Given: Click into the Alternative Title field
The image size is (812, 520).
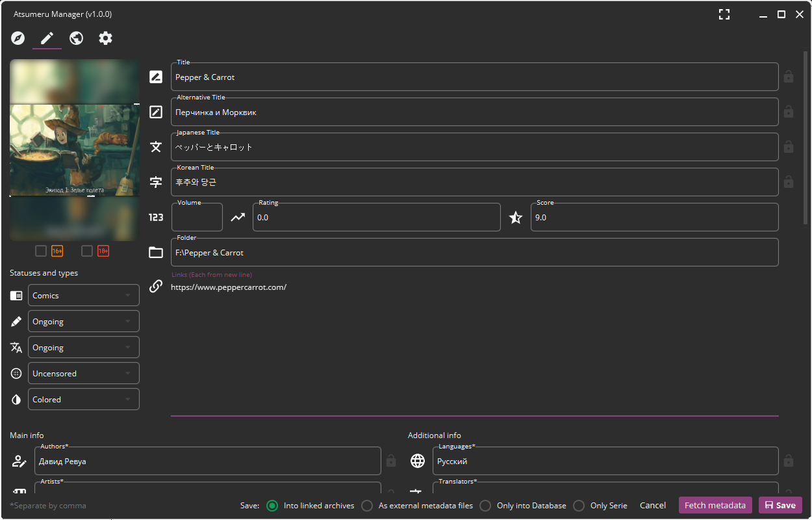Looking at the screenshot, I should click(475, 112).
